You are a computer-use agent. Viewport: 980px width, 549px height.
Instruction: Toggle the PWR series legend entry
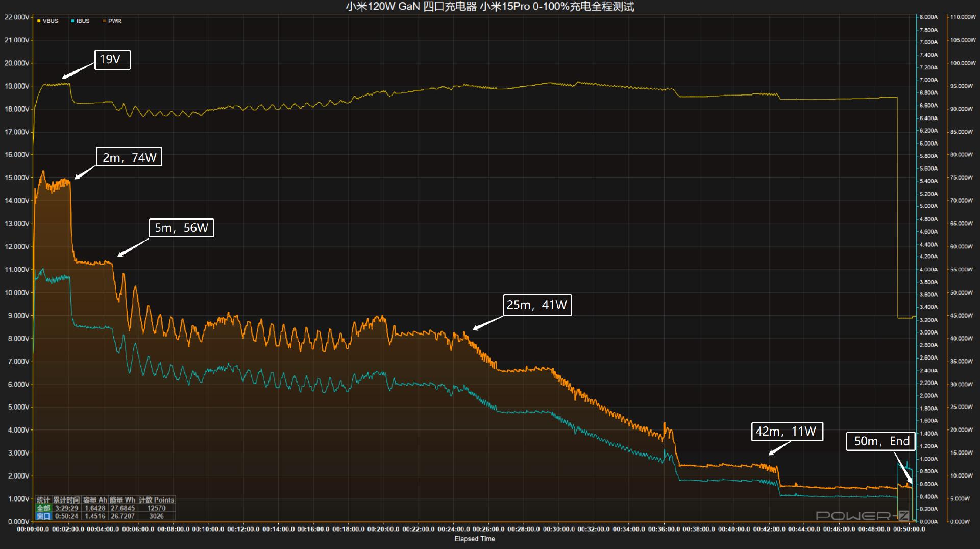point(112,21)
